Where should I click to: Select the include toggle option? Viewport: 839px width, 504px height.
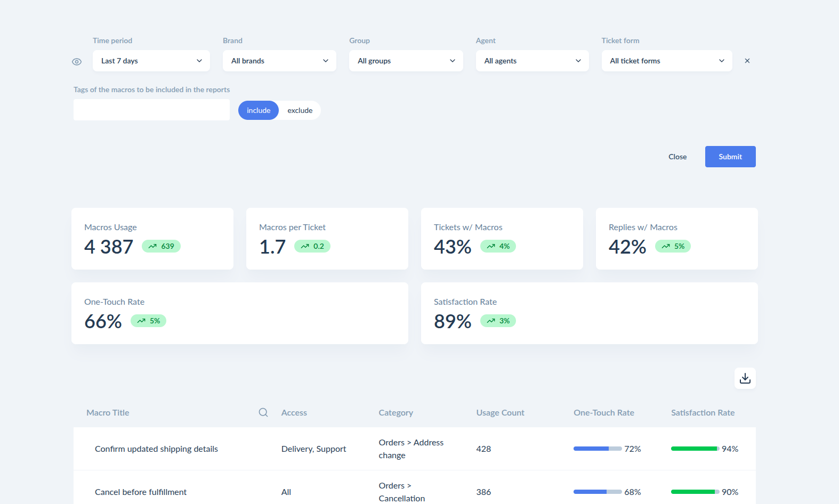coord(259,110)
